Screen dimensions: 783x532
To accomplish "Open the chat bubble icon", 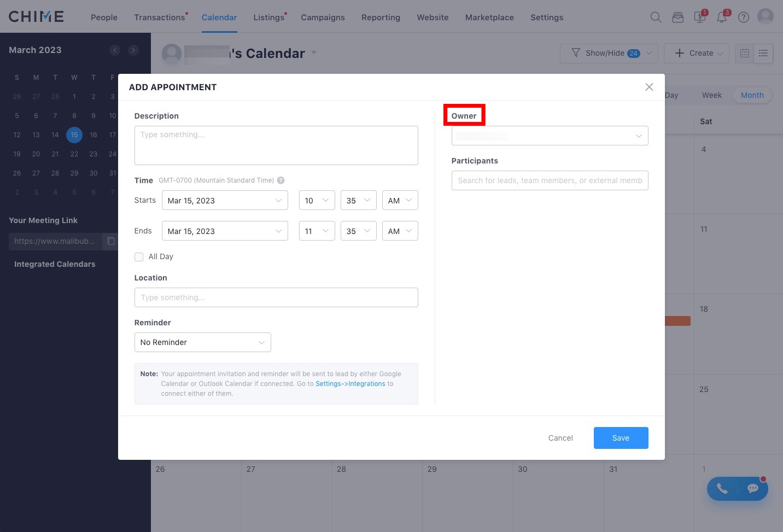I will coord(752,489).
